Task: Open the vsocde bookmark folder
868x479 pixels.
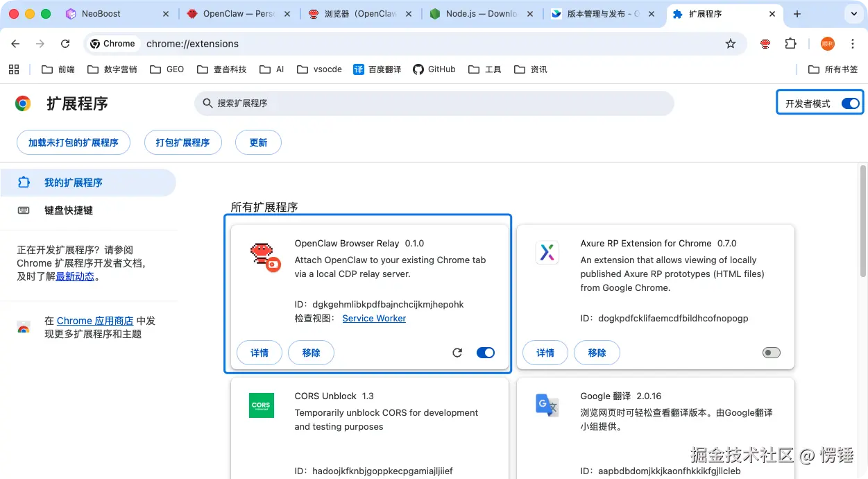Action: [319, 69]
